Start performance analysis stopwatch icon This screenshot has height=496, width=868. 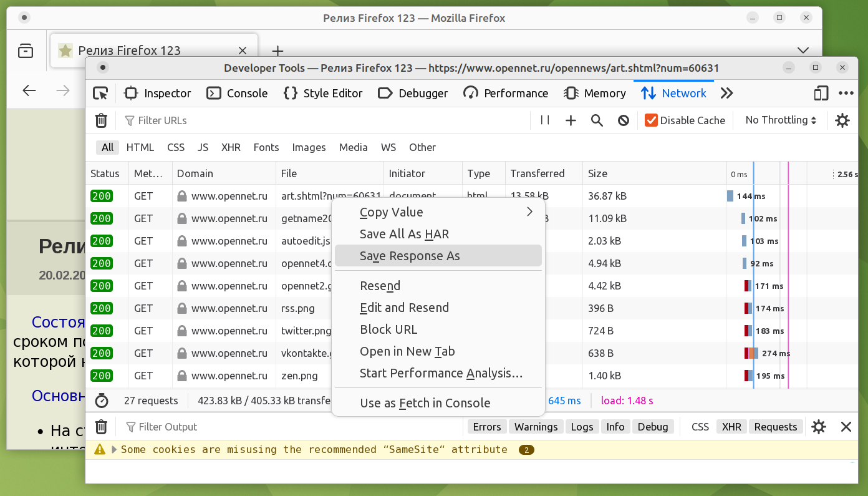coord(102,401)
